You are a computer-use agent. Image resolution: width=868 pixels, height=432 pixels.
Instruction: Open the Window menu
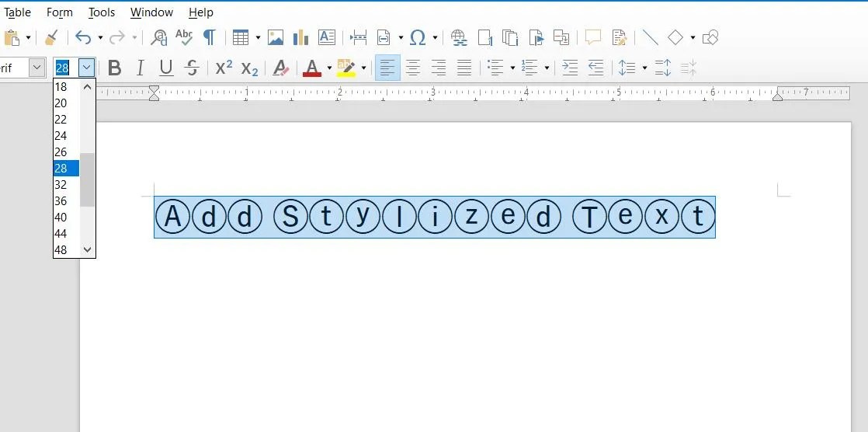pos(151,12)
